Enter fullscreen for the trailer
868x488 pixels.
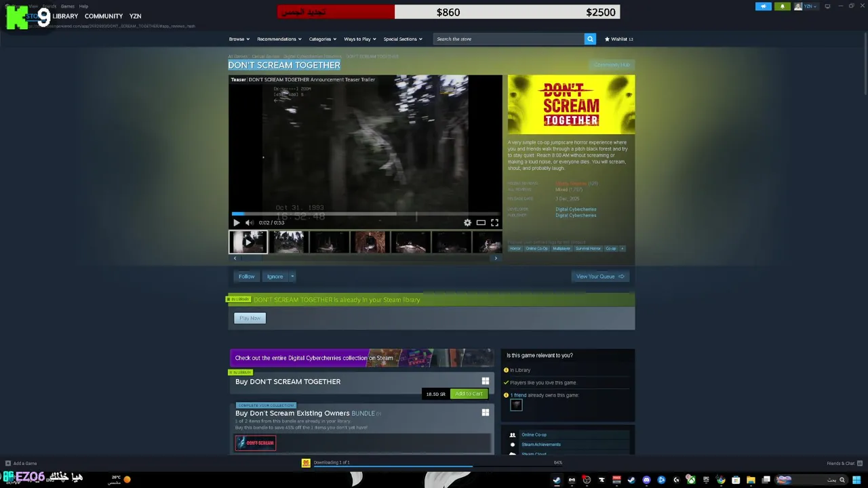pos(494,222)
